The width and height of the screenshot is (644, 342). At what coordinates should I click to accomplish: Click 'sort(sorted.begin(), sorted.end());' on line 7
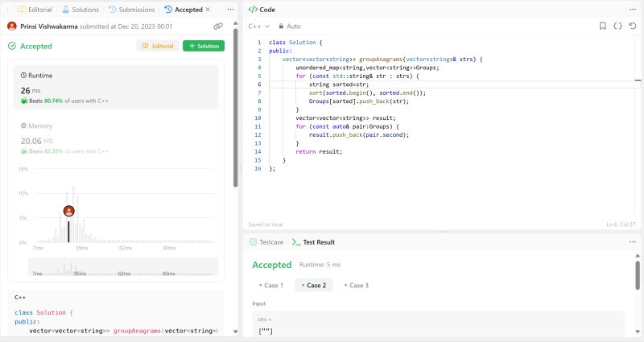pyautogui.click(x=368, y=93)
